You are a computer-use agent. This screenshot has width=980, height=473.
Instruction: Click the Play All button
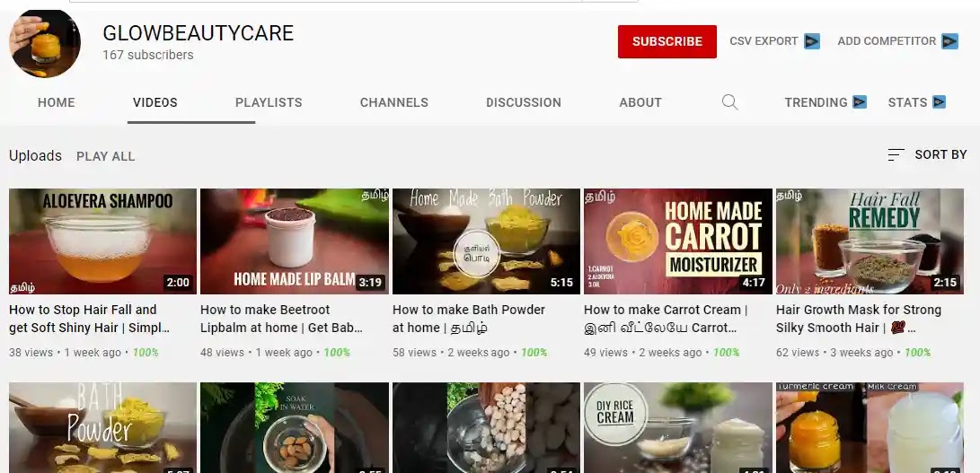pos(106,156)
